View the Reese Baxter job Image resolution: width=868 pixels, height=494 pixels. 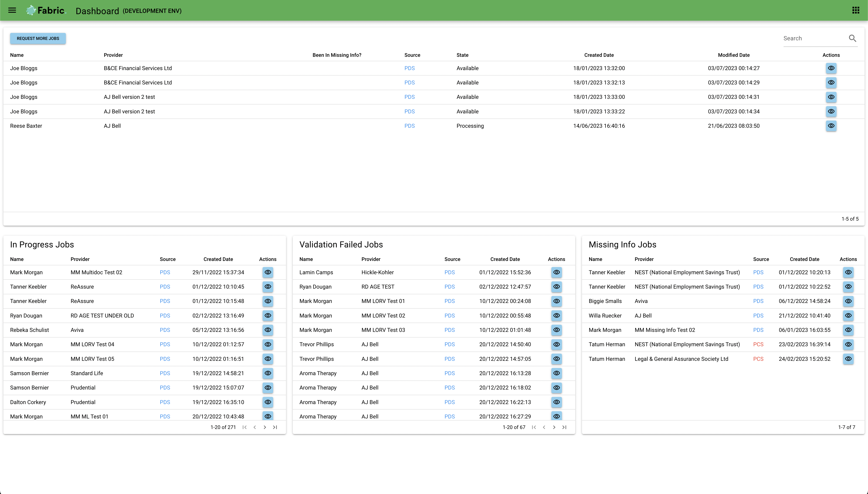[831, 126]
